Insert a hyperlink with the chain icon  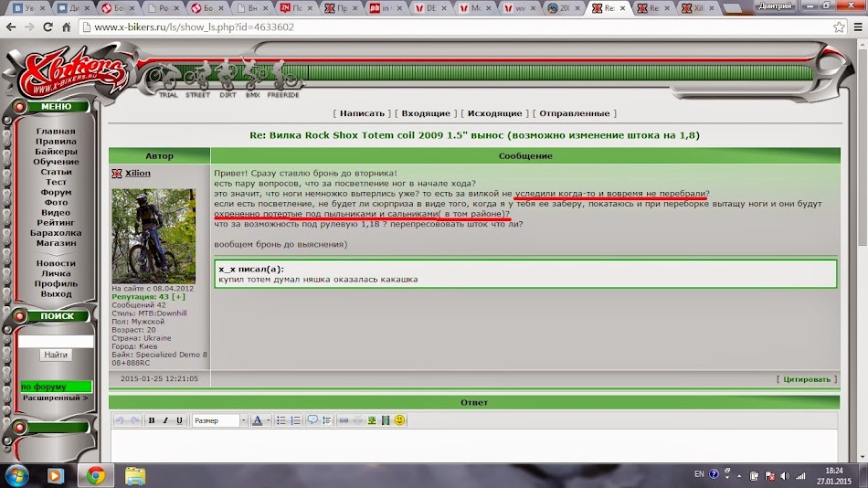(344, 420)
